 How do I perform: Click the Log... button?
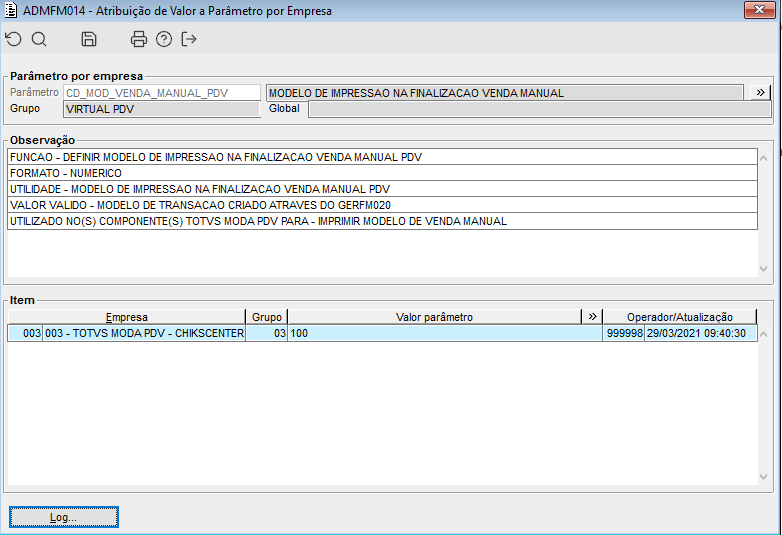[x=64, y=517]
